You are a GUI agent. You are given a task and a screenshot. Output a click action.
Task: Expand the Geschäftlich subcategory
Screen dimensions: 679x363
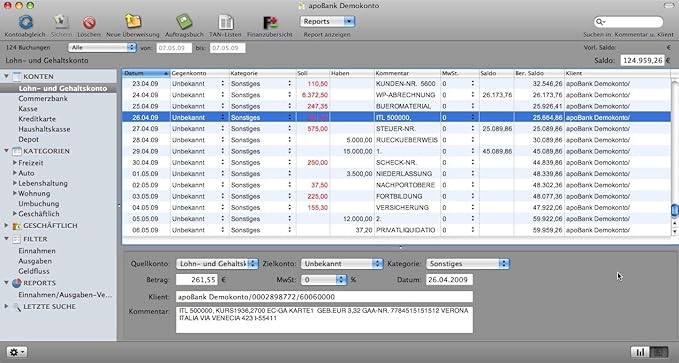pos(15,214)
